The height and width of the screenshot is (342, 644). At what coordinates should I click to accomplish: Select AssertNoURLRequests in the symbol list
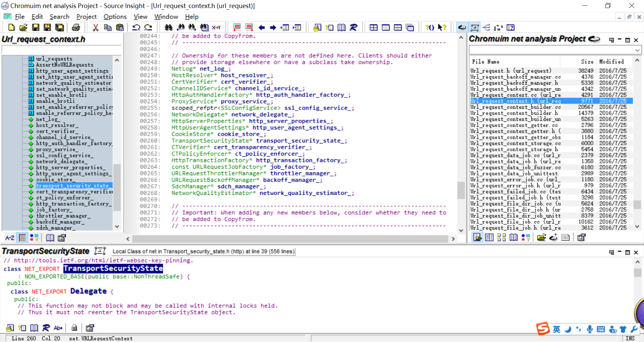point(65,65)
